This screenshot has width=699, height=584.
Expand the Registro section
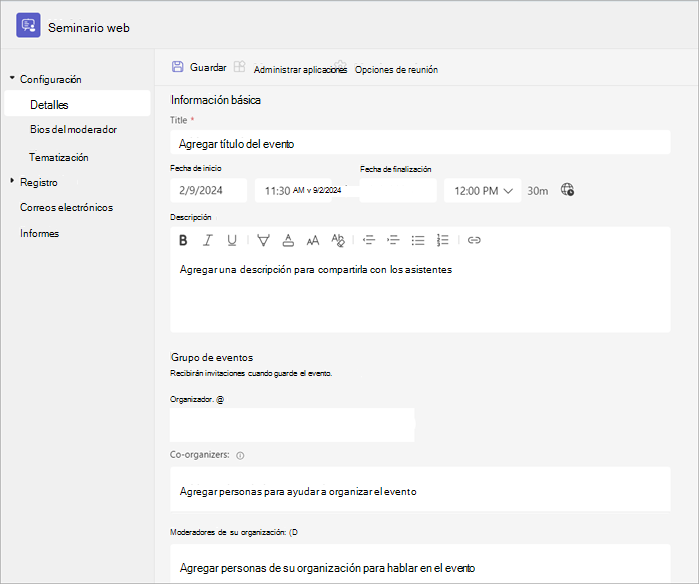point(12,181)
